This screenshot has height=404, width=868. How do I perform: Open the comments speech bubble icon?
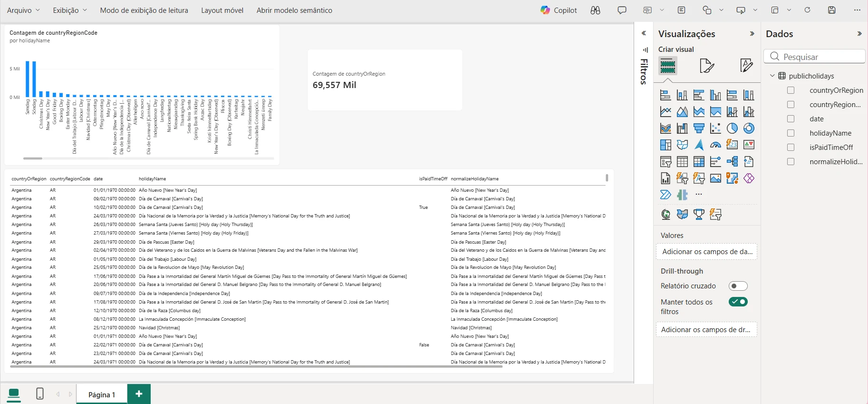(x=622, y=10)
